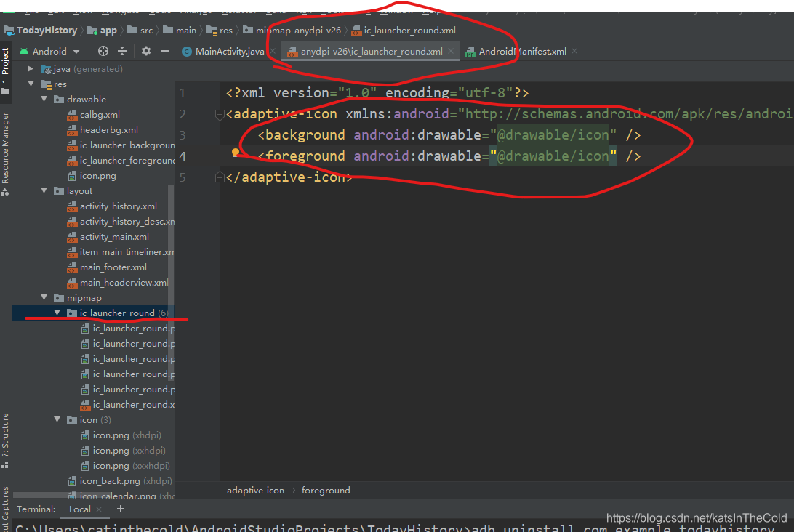The width and height of the screenshot is (794, 532).
Task: Collapse the res folder node
Action: pyautogui.click(x=31, y=84)
